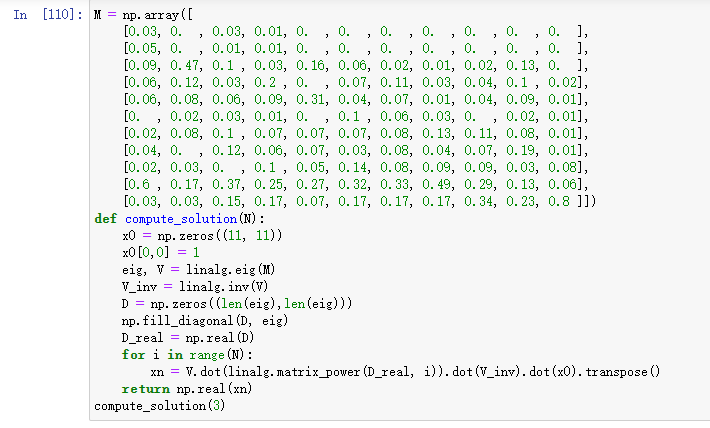The image size is (710, 428).
Task: Click the 'dot(V_inv)' call in the xn line
Action: click(487, 372)
